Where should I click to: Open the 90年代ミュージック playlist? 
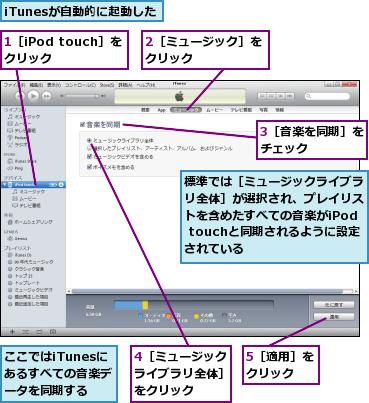pos(30,262)
